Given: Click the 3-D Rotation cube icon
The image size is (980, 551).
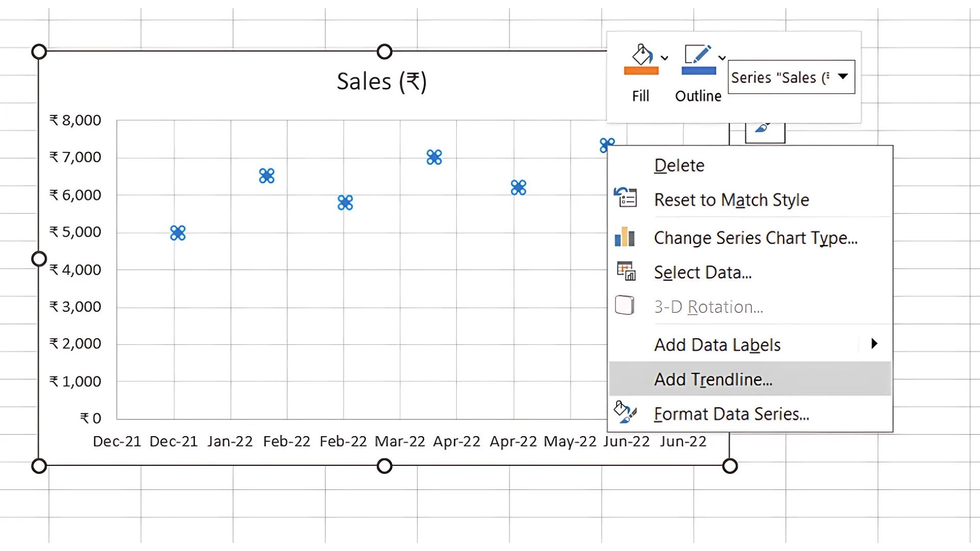Looking at the screenshot, I should [625, 306].
